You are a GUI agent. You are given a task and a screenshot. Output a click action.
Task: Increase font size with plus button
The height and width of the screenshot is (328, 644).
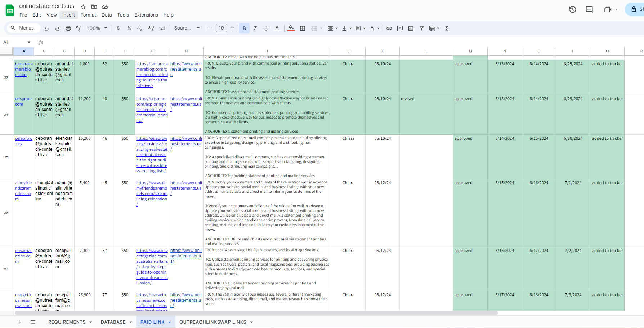coord(232,28)
